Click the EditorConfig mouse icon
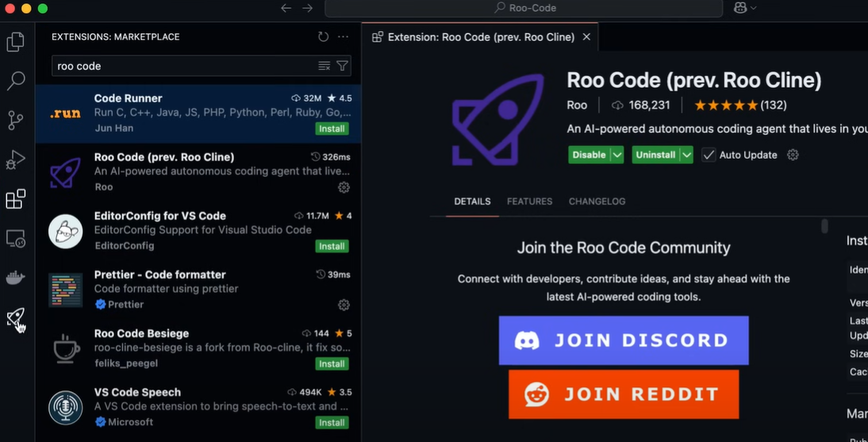Image resolution: width=868 pixels, height=442 pixels. click(65, 231)
